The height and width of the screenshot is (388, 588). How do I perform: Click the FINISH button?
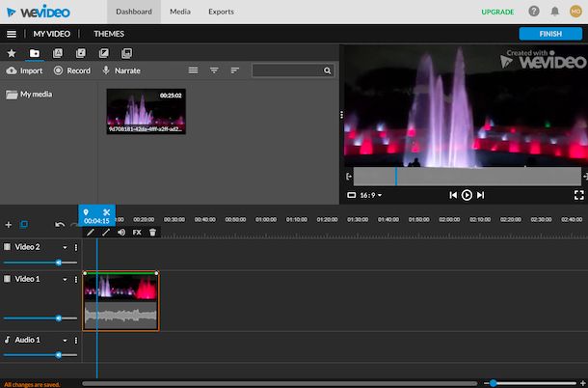pos(550,34)
